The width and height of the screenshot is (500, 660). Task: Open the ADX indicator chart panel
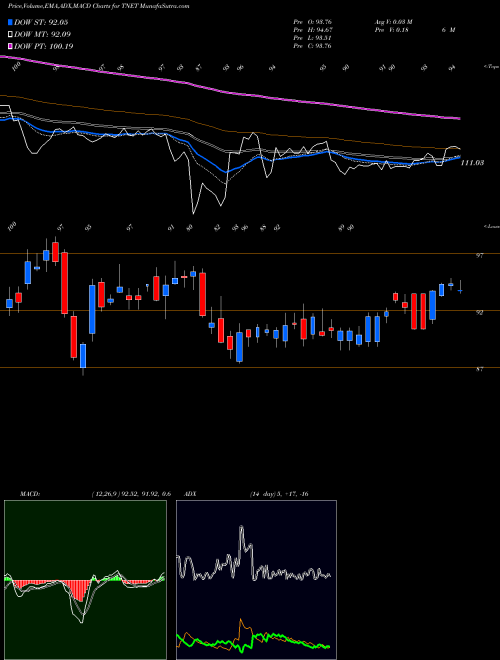coord(256,580)
